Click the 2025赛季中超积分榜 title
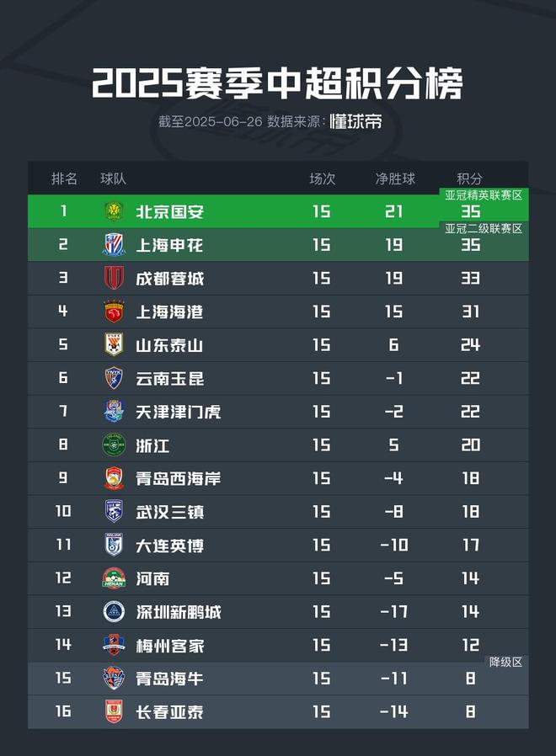 [278, 83]
